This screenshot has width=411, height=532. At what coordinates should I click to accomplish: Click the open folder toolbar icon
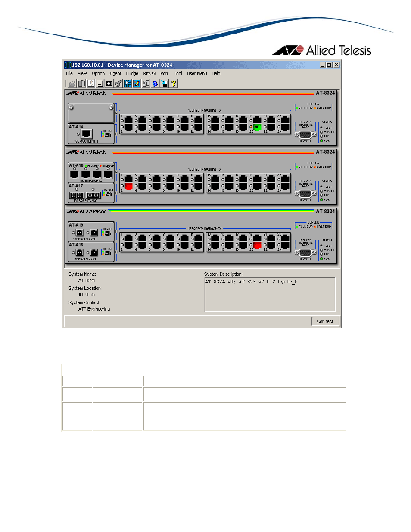(72, 84)
